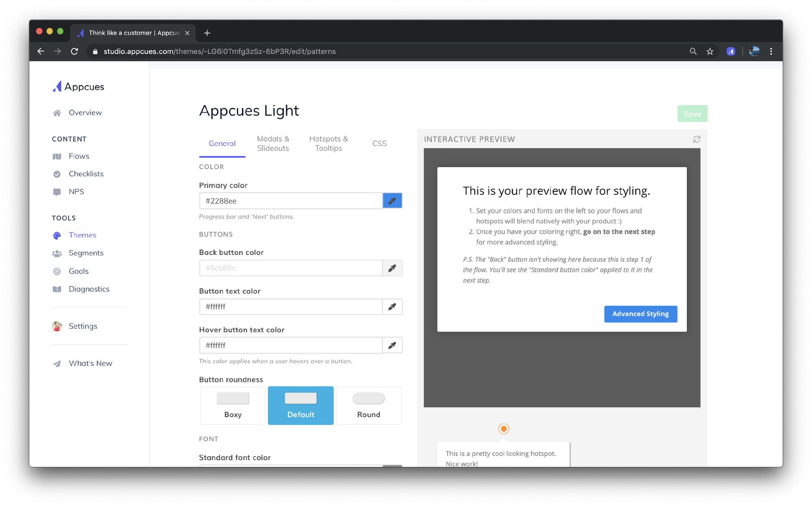
Task: Click the hotspot tooltip text 'Nice work!'
Action: click(461, 464)
